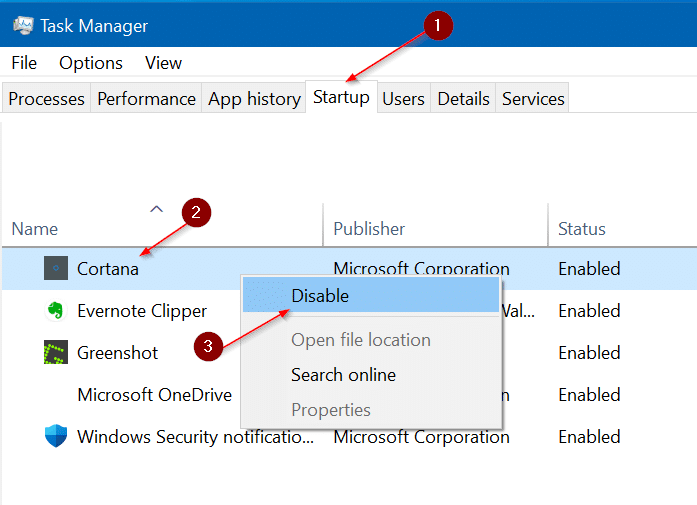Click Greenshot's Enabled status cell
697x505 pixels.
coord(589,353)
